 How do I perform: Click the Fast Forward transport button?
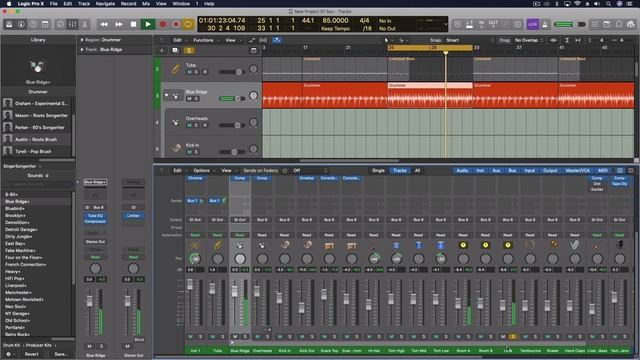(119, 24)
